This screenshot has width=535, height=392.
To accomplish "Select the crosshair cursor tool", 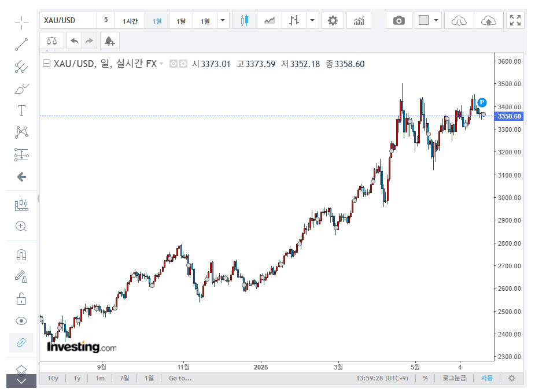I will coord(21,23).
